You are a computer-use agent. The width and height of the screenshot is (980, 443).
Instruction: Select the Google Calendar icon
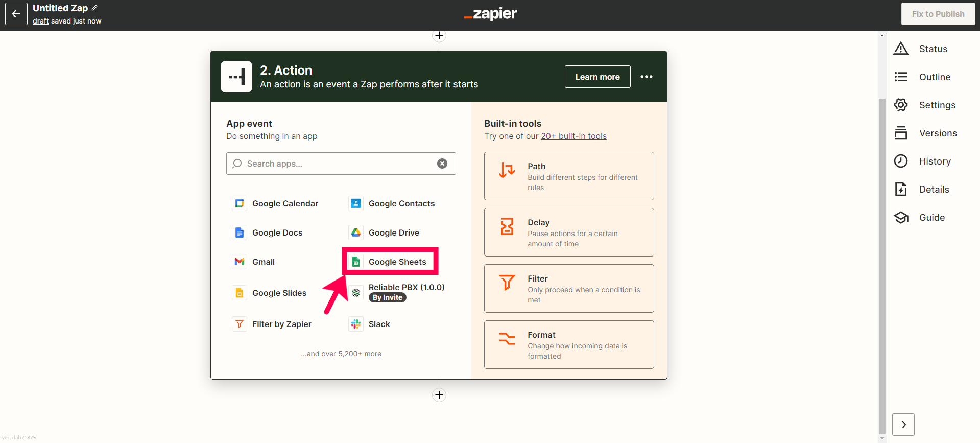pyautogui.click(x=240, y=203)
